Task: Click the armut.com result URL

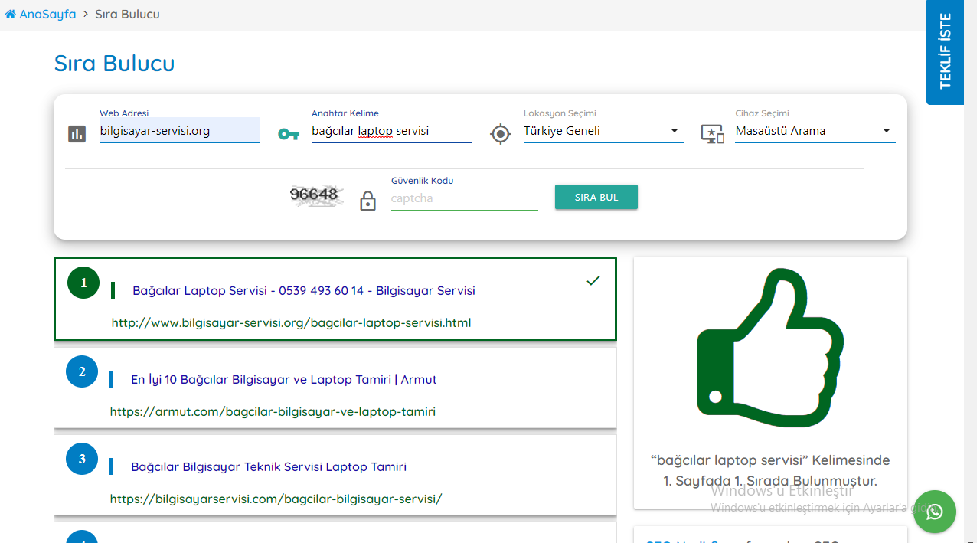Action: 273,412
